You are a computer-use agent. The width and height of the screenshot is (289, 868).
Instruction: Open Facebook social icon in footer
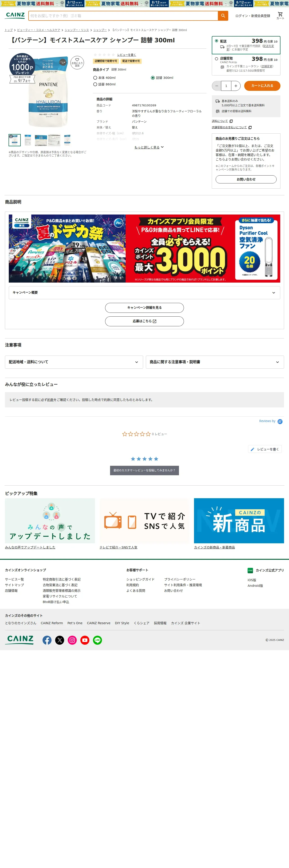click(47, 640)
